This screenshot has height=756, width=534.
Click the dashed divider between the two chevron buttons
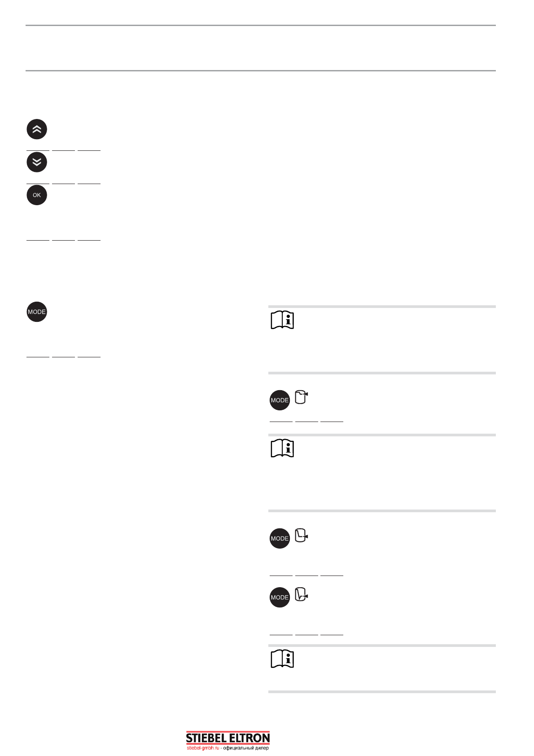pyautogui.click(x=63, y=150)
